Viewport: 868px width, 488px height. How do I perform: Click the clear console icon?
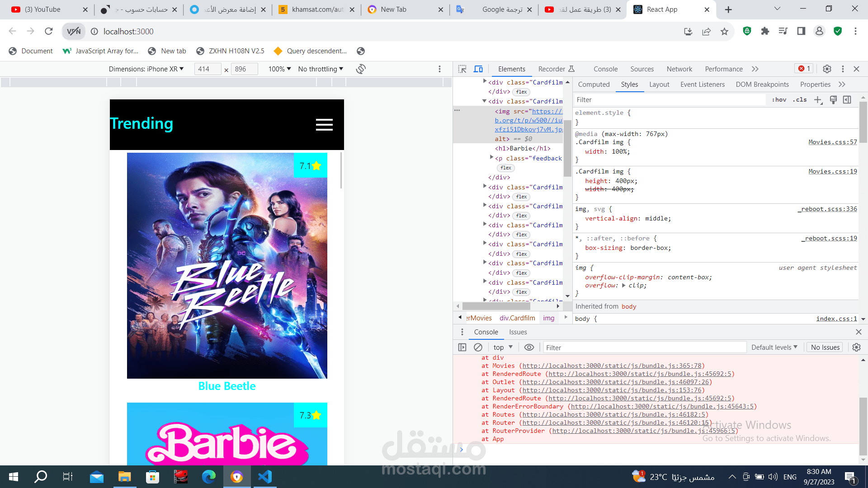point(478,347)
